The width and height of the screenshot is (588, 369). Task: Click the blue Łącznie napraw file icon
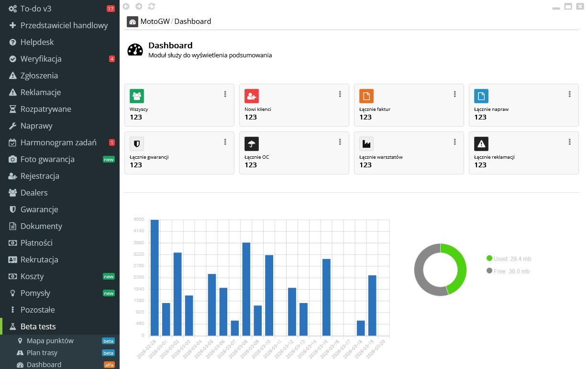point(481,96)
